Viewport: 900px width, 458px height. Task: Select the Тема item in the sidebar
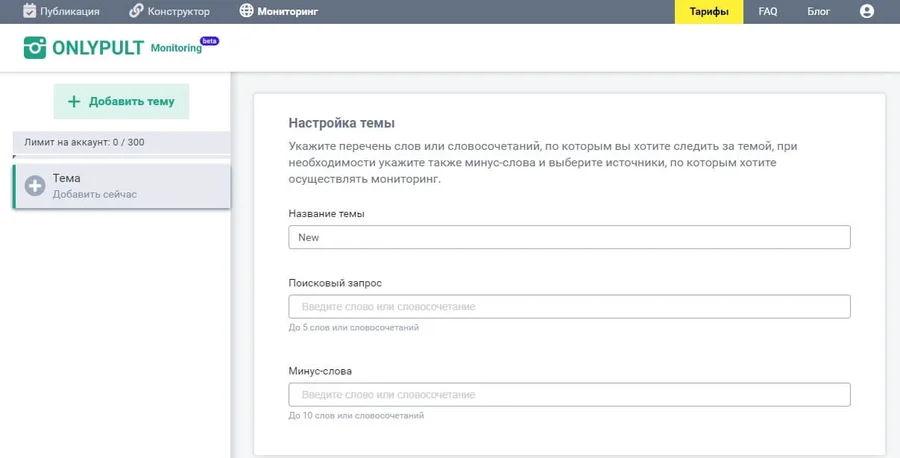(122, 186)
